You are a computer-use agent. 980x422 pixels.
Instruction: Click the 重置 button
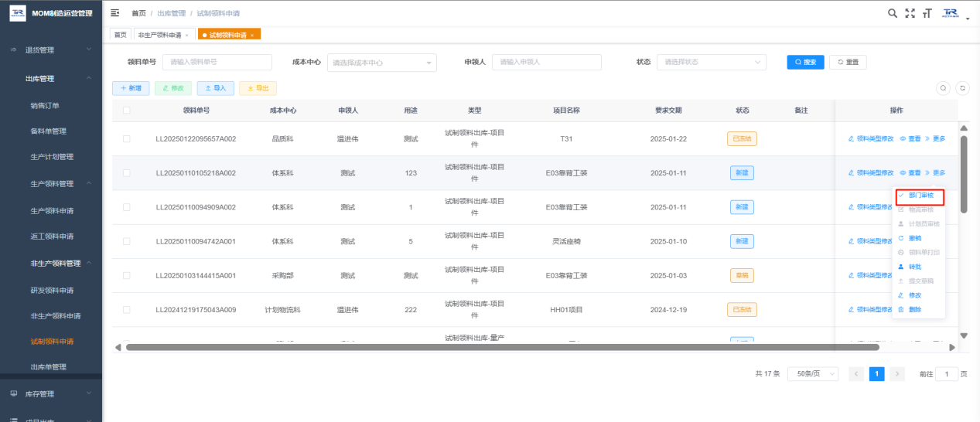coord(848,63)
